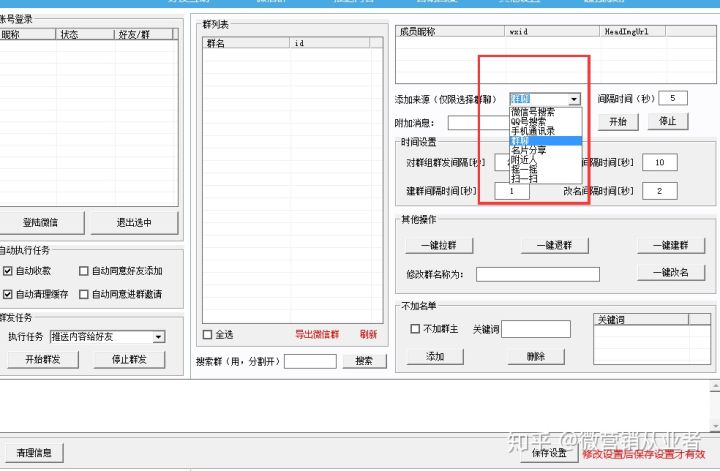Focus the 搜索群 input box
This screenshot has height=471, width=720.
point(310,361)
